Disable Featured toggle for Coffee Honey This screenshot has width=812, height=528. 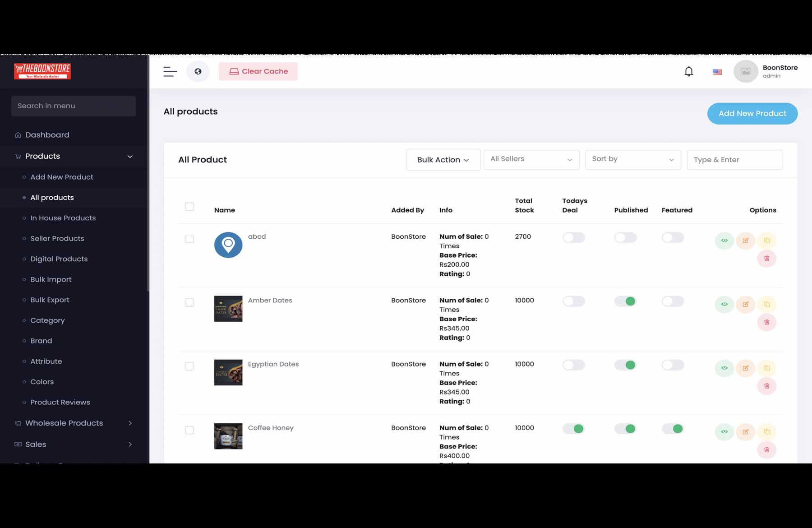673,429
